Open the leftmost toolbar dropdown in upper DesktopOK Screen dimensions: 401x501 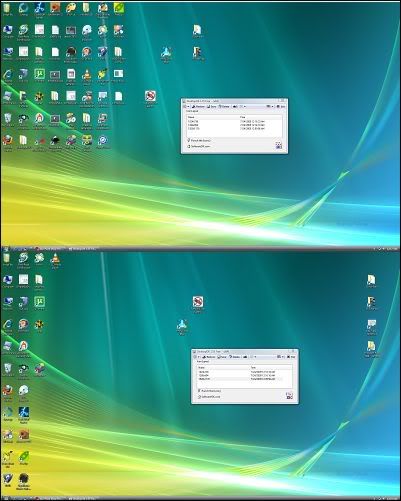point(186,106)
